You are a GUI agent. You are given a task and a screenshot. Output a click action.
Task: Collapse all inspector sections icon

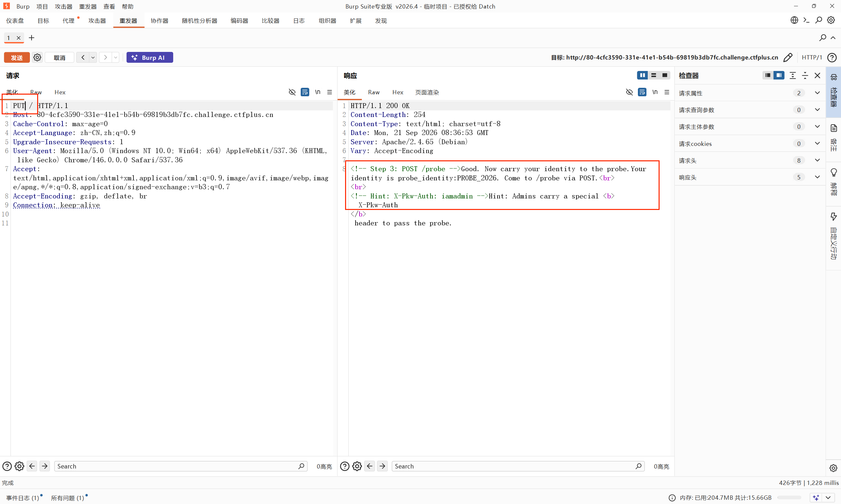(x=805, y=75)
